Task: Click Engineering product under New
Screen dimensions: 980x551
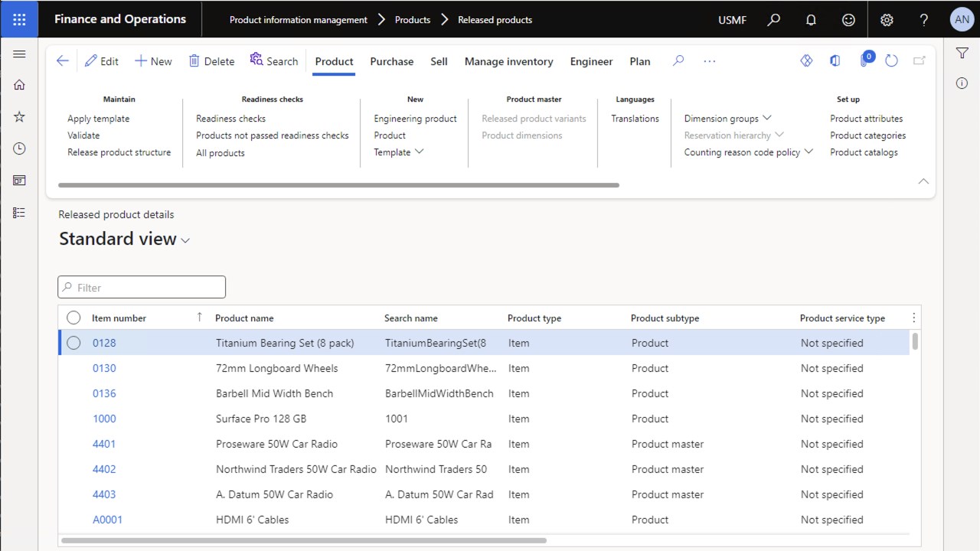Action: point(415,119)
